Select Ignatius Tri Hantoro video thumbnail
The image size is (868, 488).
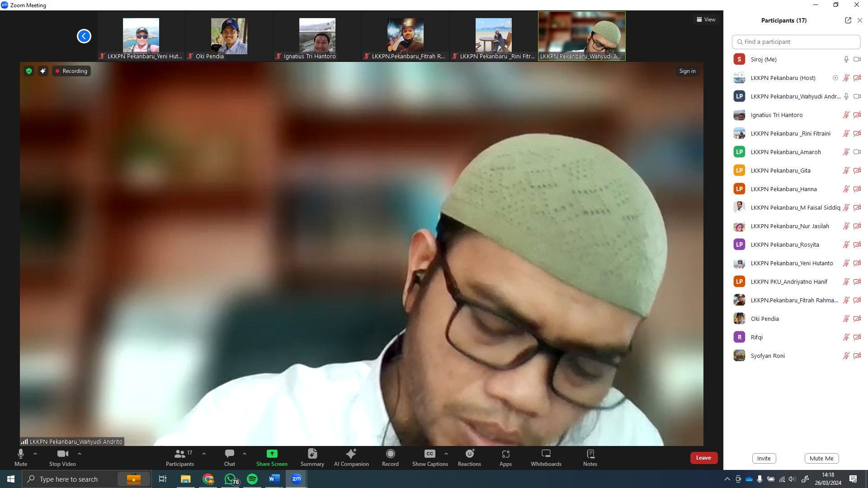pyautogui.click(x=317, y=36)
